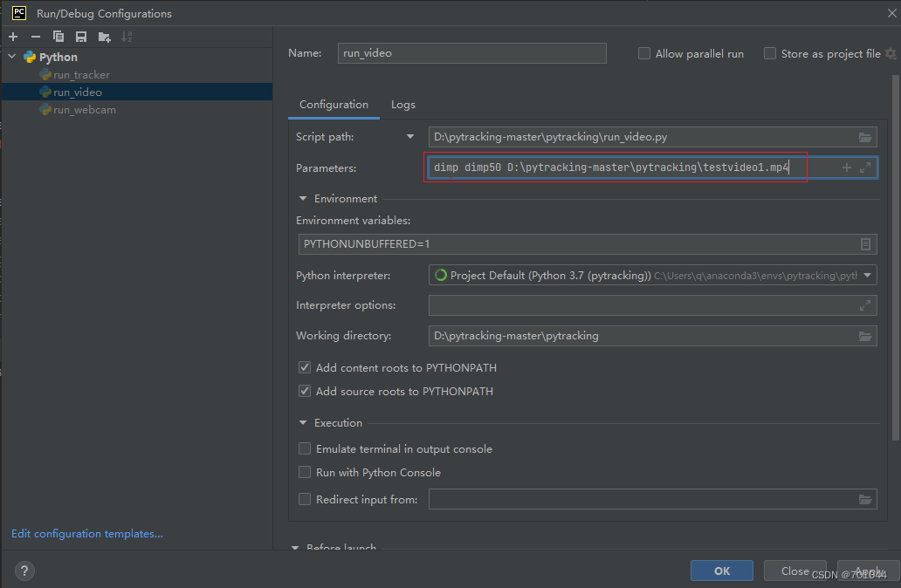Click Edit configuration templates link
The height and width of the screenshot is (588, 901).
pyautogui.click(x=87, y=533)
